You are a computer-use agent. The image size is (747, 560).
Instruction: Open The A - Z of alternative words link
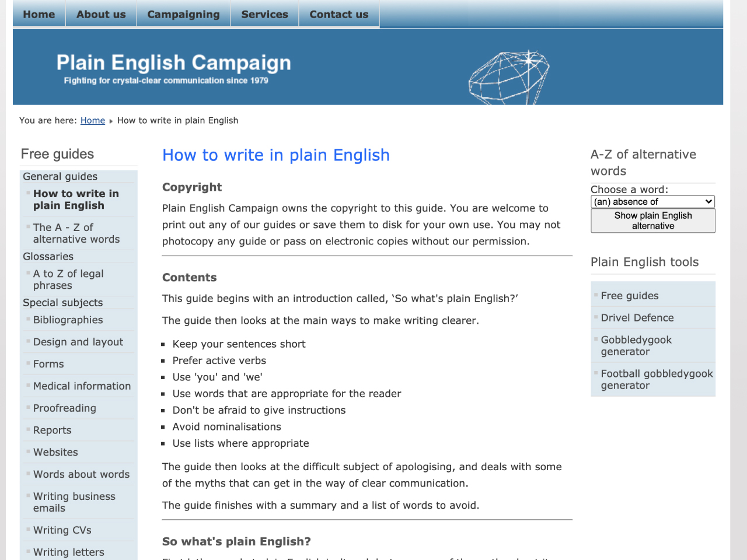[x=76, y=233]
